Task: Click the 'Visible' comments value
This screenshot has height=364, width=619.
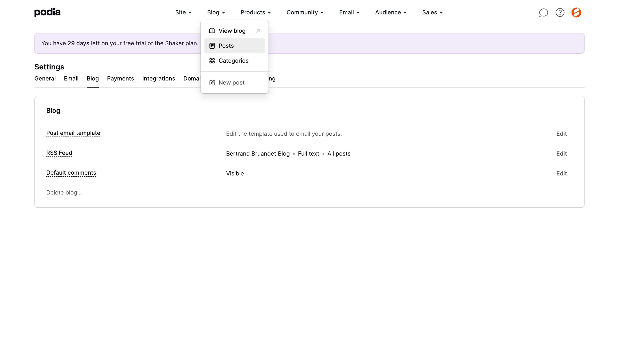Action: pos(235,174)
